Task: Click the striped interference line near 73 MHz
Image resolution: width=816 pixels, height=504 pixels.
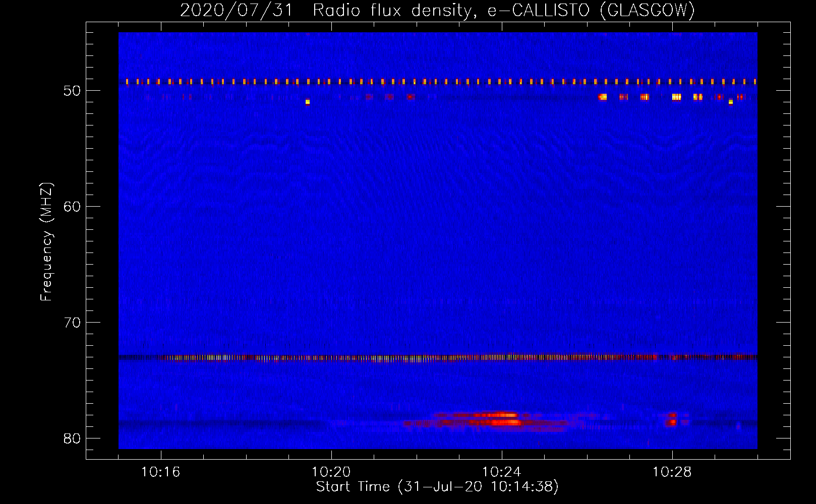Action: (x=438, y=358)
